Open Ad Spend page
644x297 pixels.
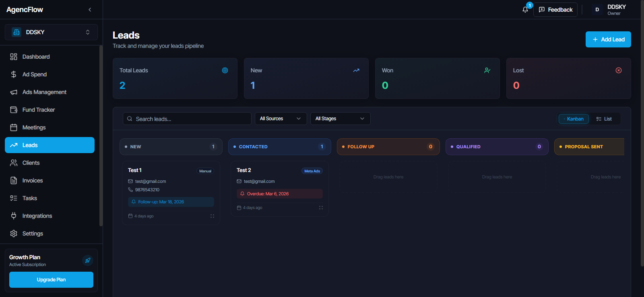[x=50, y=74]
